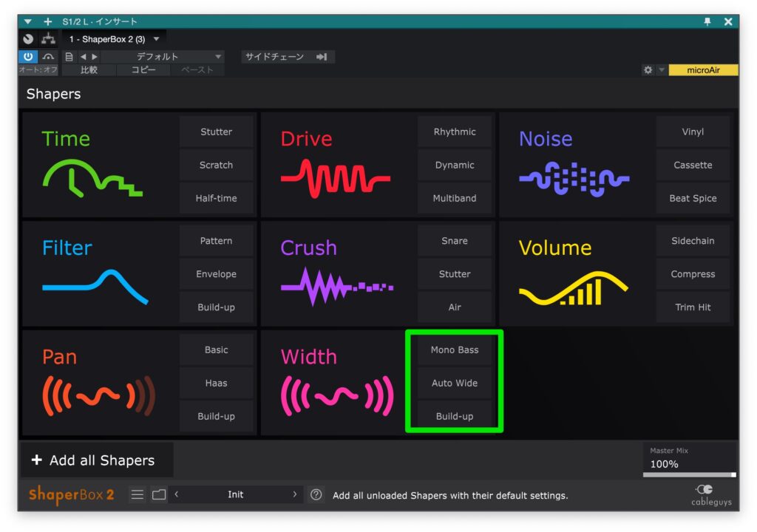The image size is (757, 532).
Task: Add the Width shaper
Action: click(x=334, y=383)
